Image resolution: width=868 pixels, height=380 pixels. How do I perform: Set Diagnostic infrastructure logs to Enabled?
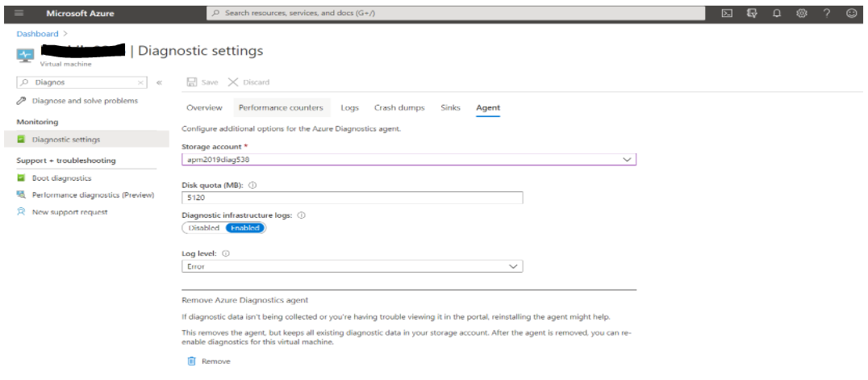coord(245,228)
